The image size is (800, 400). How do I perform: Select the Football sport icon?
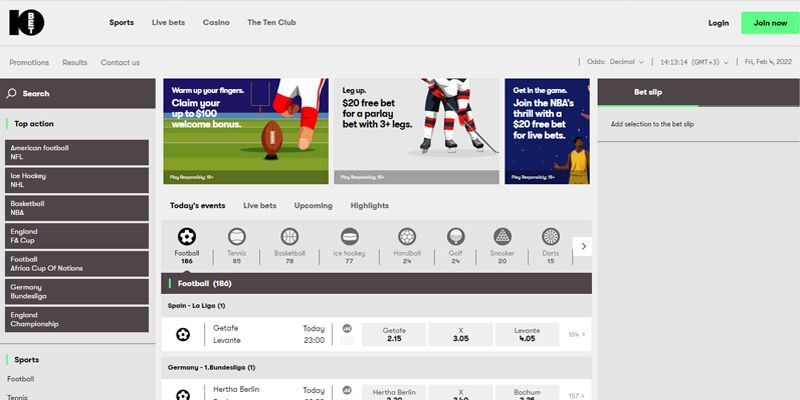click(x=187, y=238)
